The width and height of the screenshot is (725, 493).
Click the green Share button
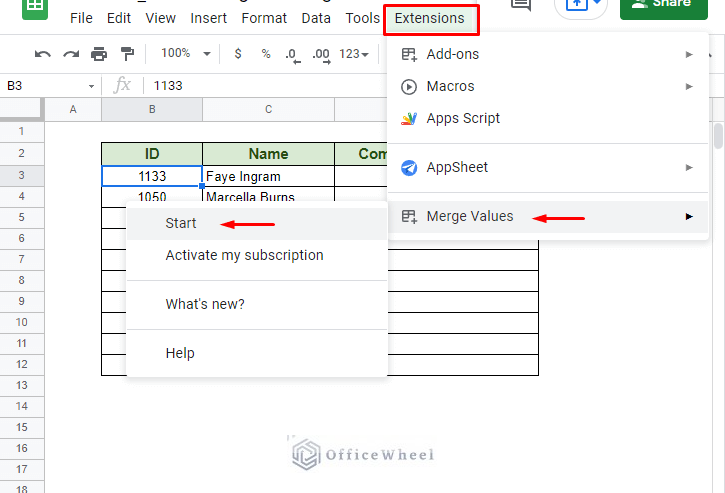(x=664, y=7)
